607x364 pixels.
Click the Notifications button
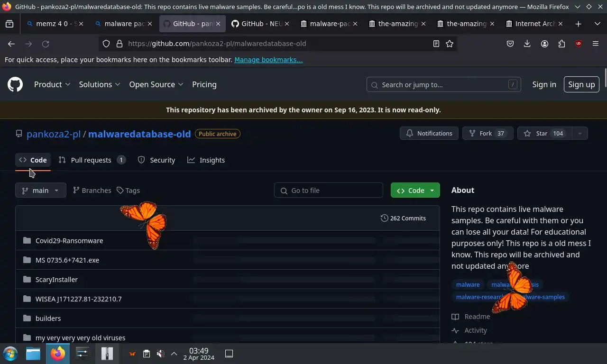[429, 134]
